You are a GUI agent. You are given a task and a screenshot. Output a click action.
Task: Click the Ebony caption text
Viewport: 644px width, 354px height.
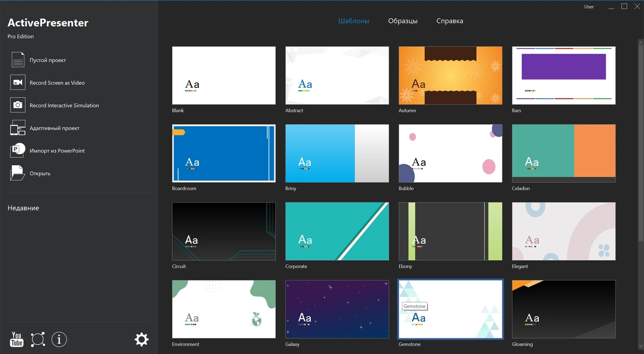point(405,266)
